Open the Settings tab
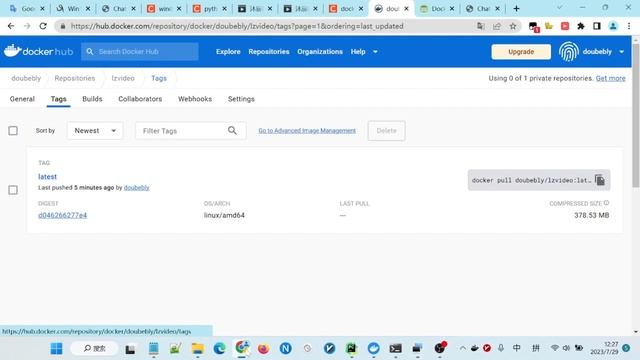640x360 pixels. tap(241, 99)
